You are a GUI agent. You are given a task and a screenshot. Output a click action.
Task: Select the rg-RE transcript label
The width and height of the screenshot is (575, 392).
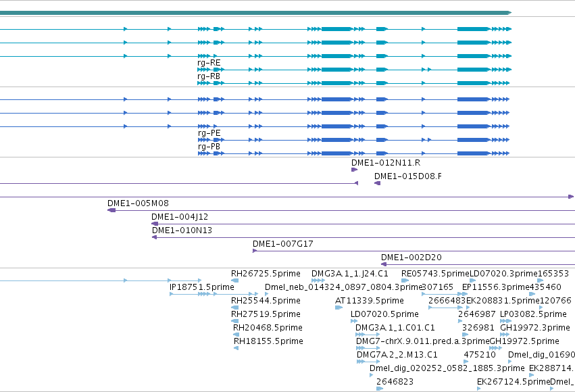209,63
